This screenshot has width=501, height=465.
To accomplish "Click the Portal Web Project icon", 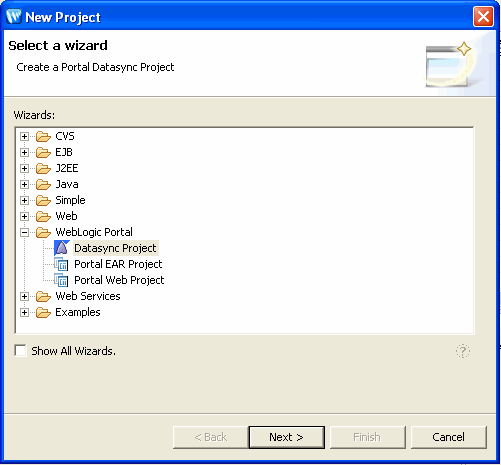I will pos(62,280).
